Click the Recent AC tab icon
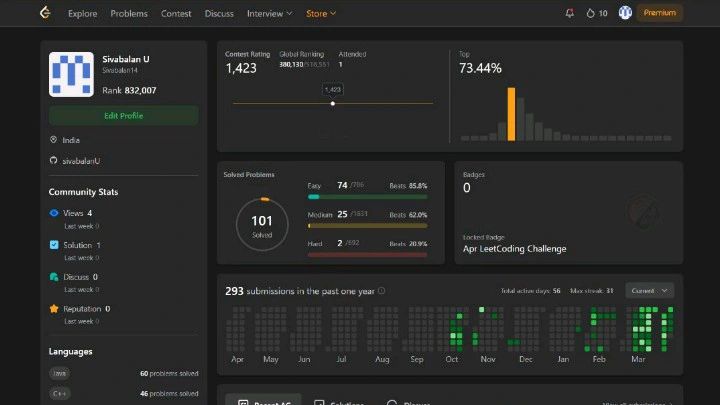This screenshot has width=720, height=405. [243, 403]
